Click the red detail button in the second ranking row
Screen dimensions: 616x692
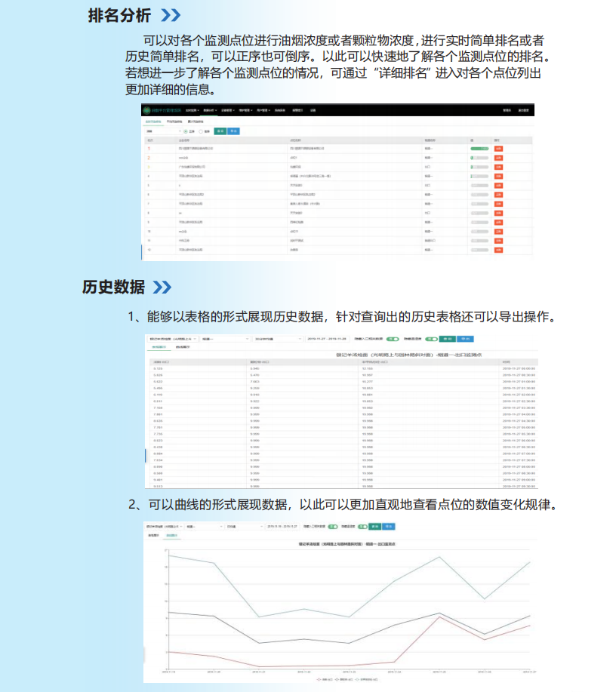click(498, 158)
